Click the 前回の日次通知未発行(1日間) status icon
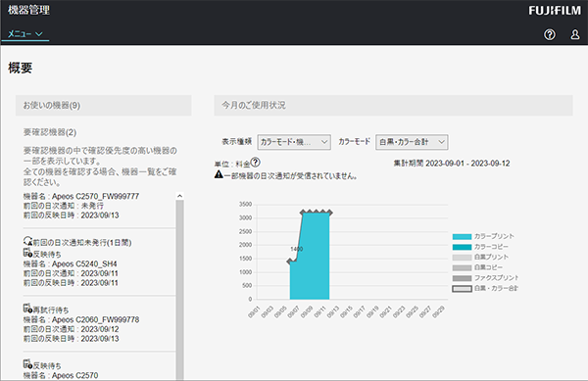 click(x=28, y=242)
